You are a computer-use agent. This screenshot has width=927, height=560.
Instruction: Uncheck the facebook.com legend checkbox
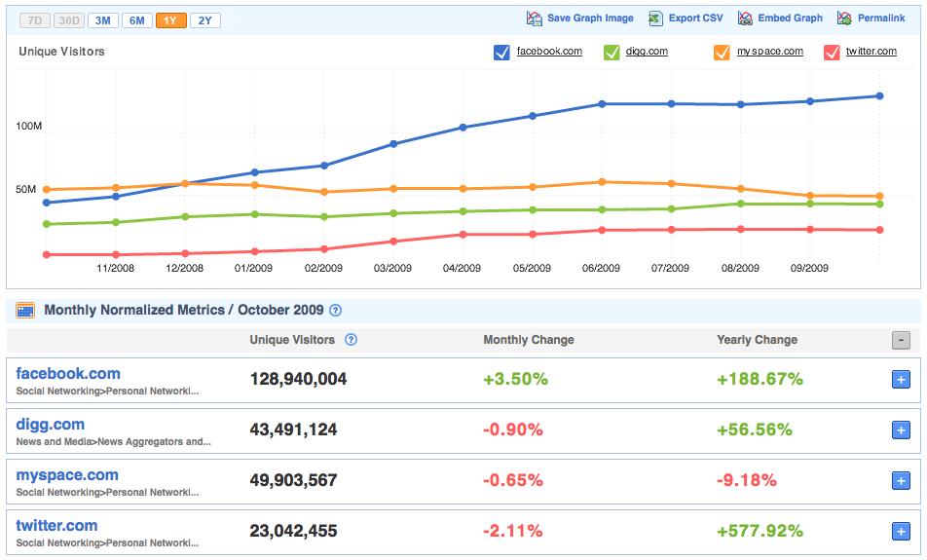501,53
